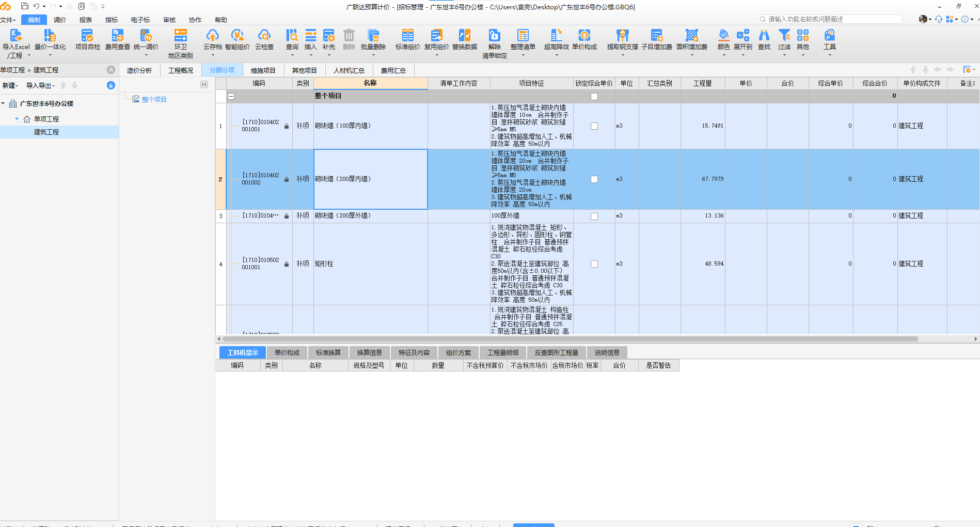Click the save icon in title bar
This screenshot has width=980, height=527.
tap(24, 7)
